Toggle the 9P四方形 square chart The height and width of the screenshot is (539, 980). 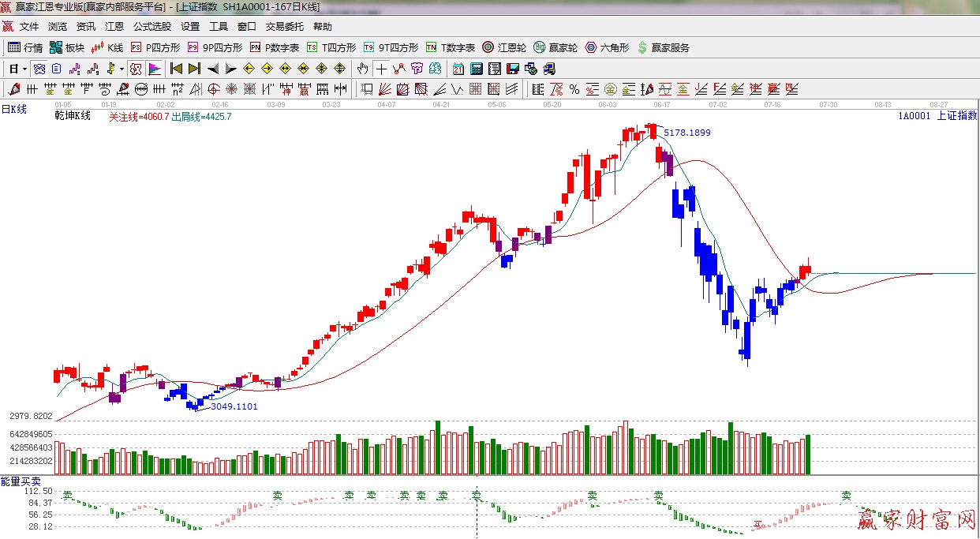click(215, 47)
